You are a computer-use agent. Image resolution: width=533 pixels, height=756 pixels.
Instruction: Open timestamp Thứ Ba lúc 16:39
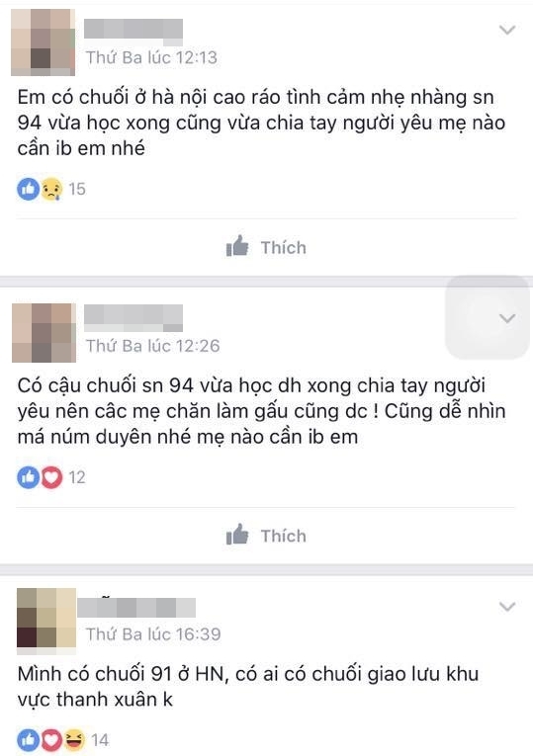pos(153,634)
